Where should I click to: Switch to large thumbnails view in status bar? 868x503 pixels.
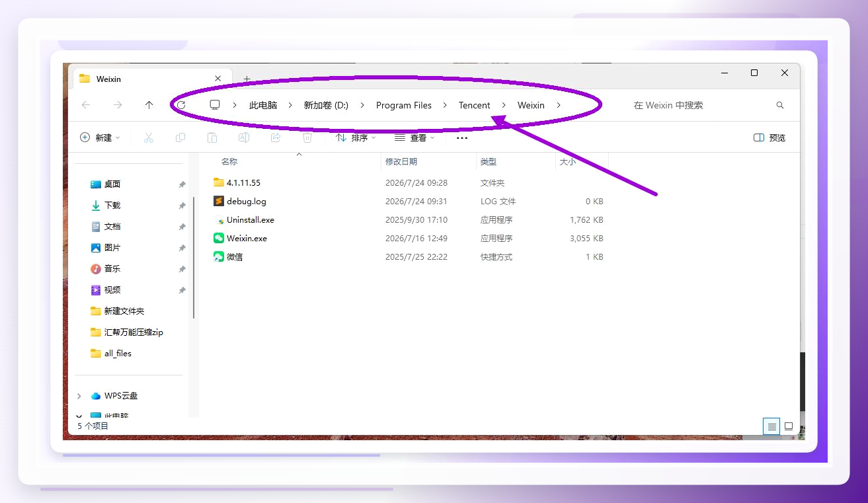point(789,426)
